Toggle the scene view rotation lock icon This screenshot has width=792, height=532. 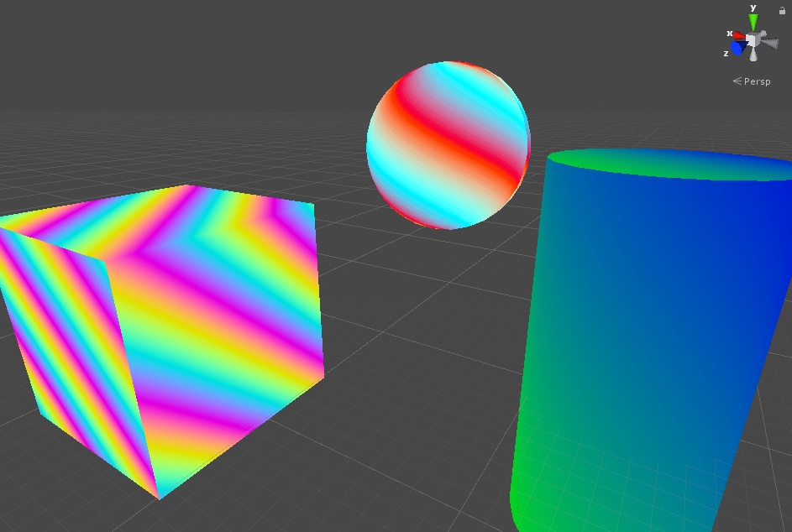point(782,10)
